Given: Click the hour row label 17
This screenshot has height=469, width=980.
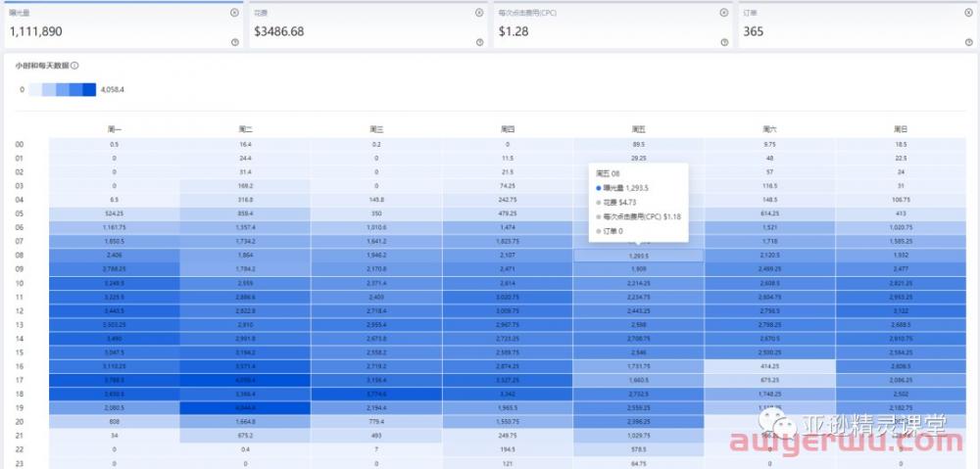Looking at the screenshot, I should pos(19,380).
